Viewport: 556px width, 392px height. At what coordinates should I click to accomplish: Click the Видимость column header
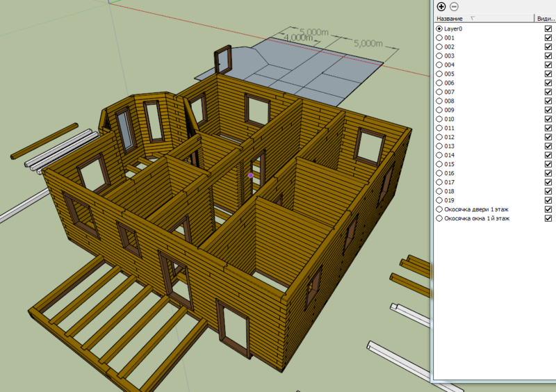pos(543,18)
